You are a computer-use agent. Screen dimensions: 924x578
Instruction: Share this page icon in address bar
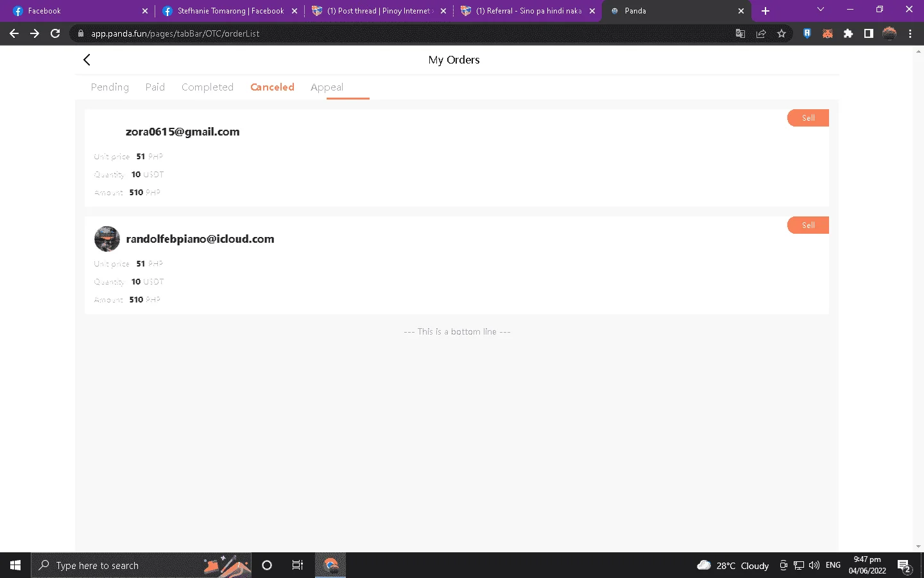coord(761,33)
